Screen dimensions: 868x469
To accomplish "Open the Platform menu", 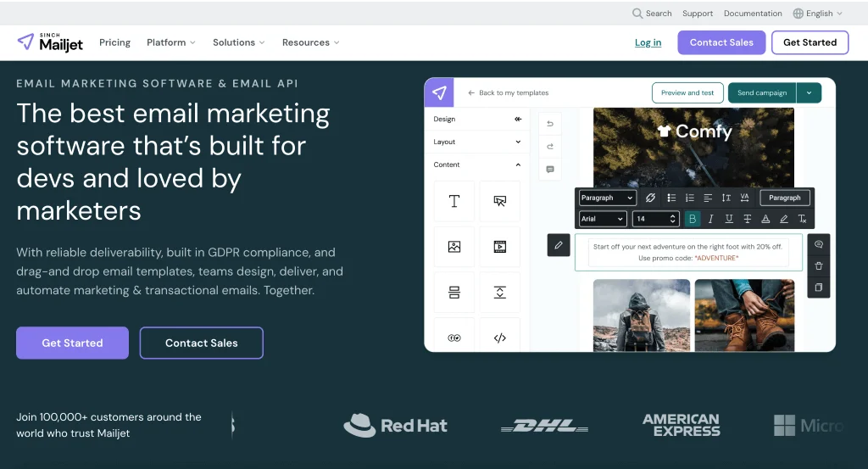I will [170, 42].
